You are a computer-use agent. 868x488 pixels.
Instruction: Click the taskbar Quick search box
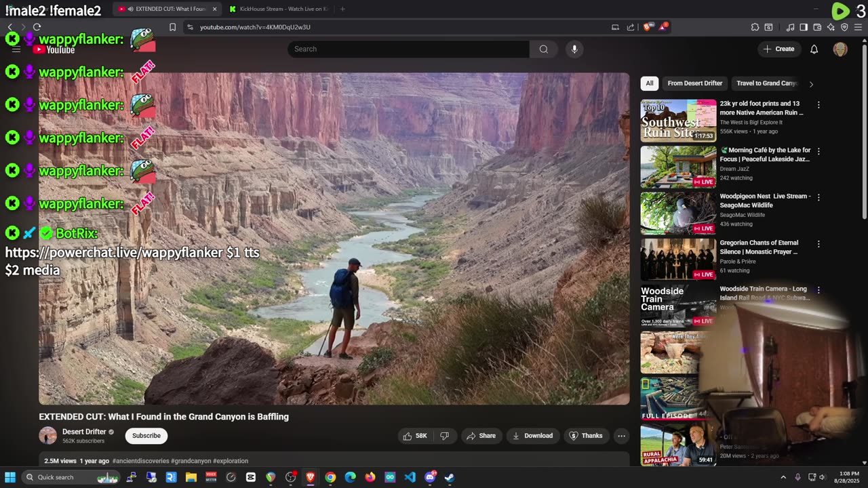(x=71, y=477)
